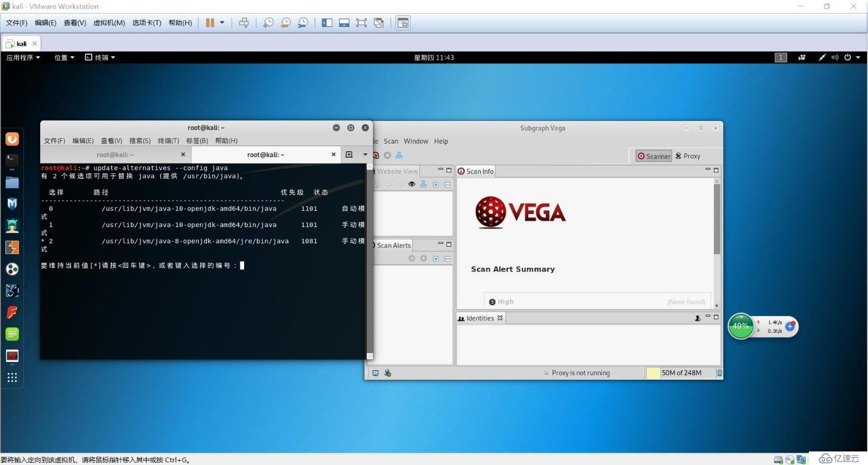The image size is (868, 465).
Task: Click the proxy status icon in Vega status bar
Action: (x=388, y=373)
